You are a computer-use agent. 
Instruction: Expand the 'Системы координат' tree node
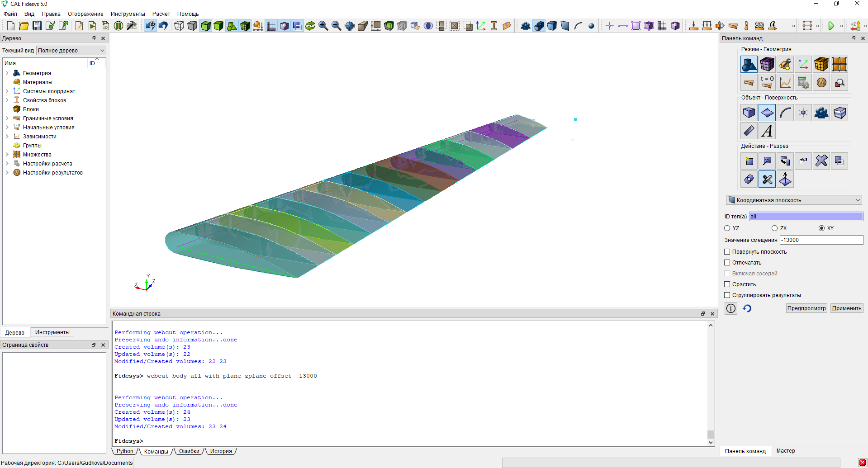[7, 91]
